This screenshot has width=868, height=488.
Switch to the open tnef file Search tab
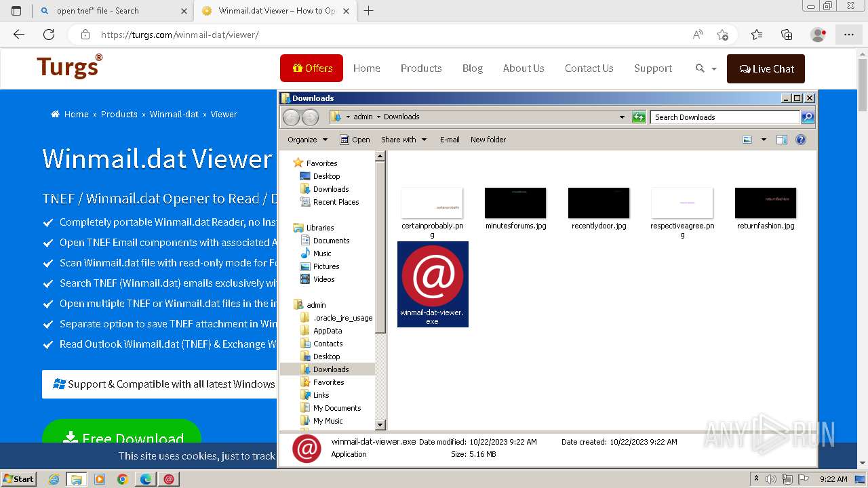[x=113, y=11]
